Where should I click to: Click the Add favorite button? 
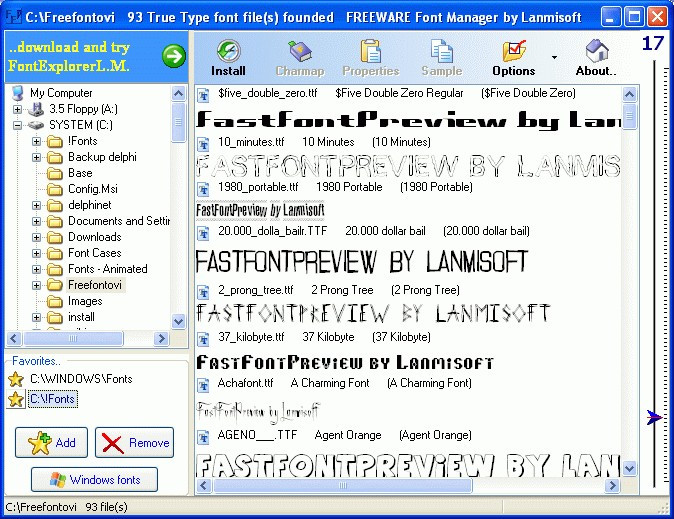pos(51,442)
